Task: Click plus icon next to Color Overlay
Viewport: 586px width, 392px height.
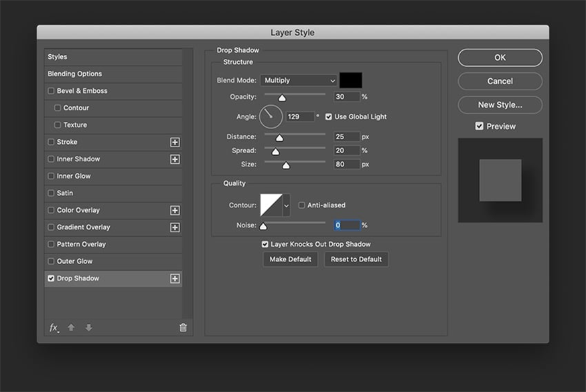Action: (x=175, y=210)
